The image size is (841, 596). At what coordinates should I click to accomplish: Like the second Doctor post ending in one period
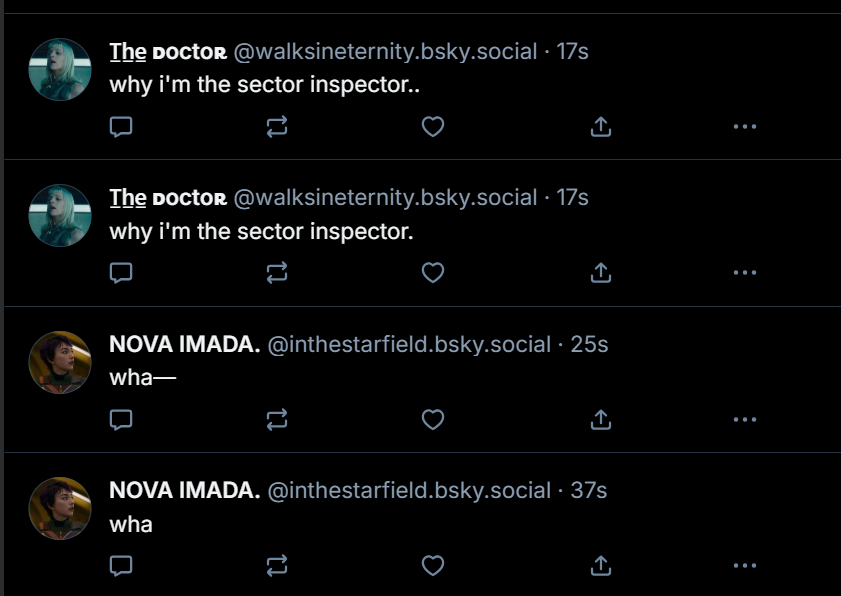point(432,273)
